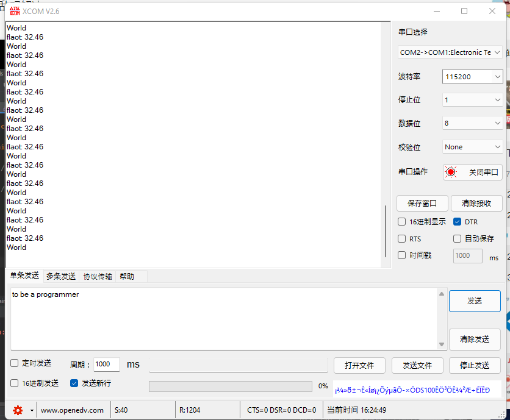Viewport: 510px width, 420px height.
Task: Open the data bits dropdown
Action: click(472, 123)
